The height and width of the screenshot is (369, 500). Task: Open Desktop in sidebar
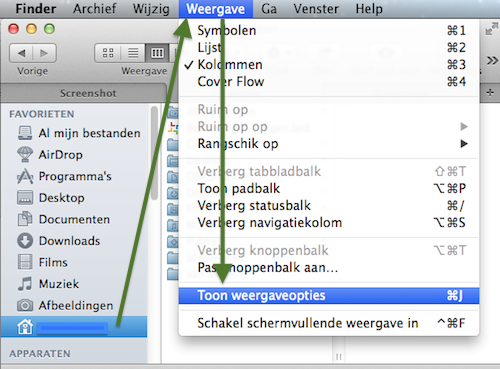[x=74, y=198]
